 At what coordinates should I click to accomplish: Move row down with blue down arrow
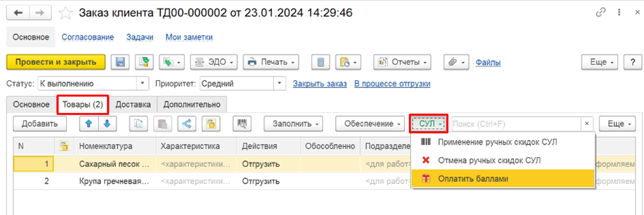pyautogui.click(x=107, y=123)
